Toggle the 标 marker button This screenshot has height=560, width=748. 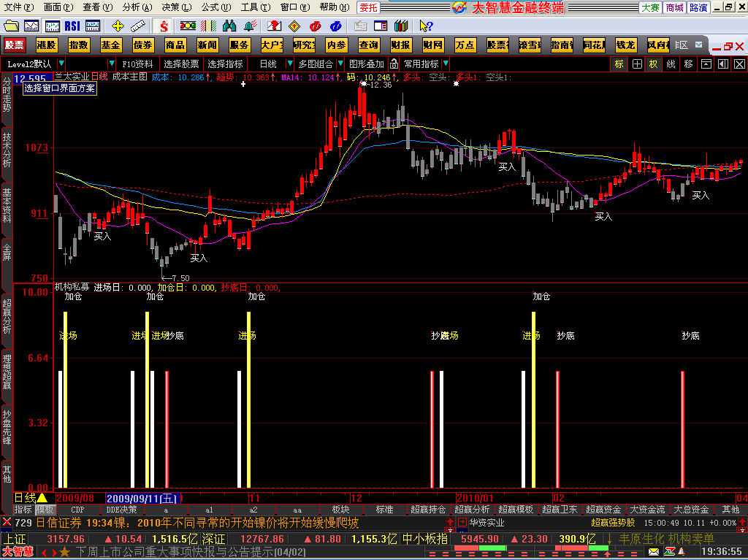(619, 64)
